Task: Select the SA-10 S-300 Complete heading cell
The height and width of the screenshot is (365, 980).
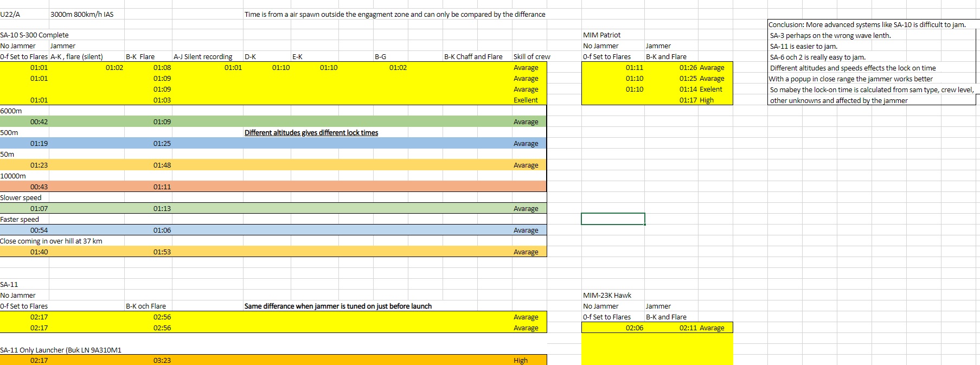Action: (34, 35)
